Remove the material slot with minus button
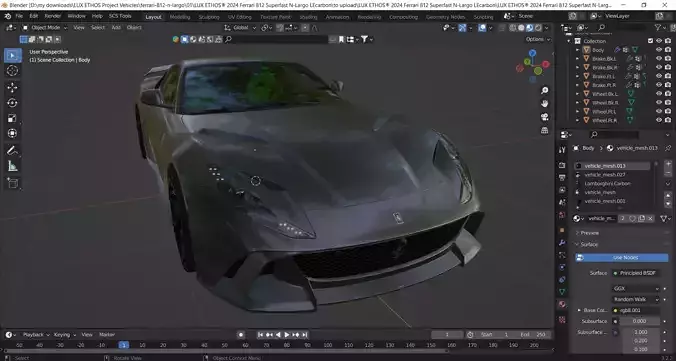 coord(668,174)
